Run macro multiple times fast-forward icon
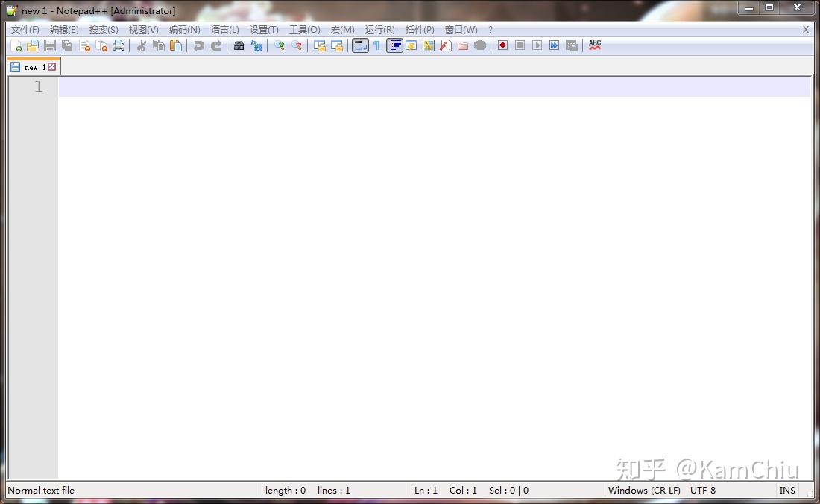This screenshot has height=504, width=820. (x=555, y=45)
